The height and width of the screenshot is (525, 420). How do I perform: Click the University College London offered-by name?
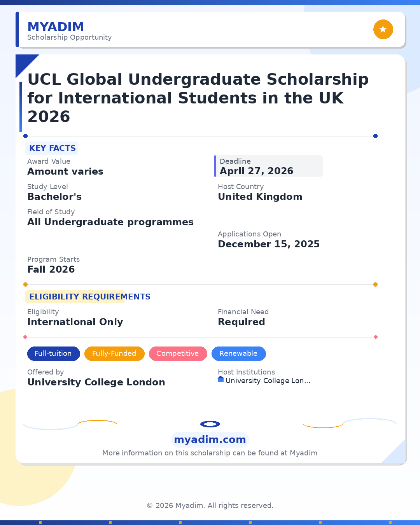96,382
